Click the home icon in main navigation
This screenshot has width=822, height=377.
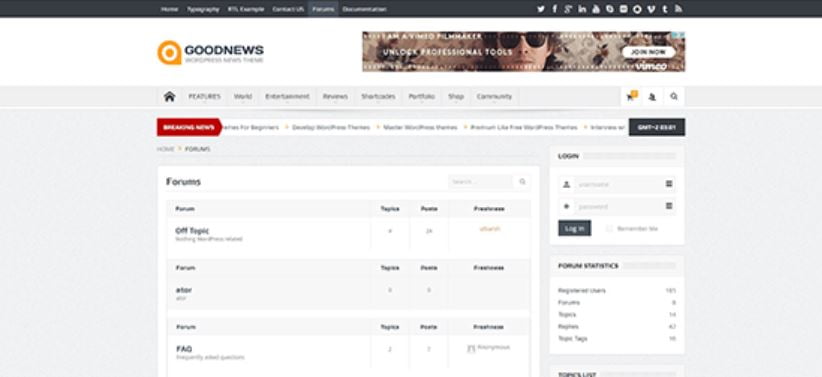coord(169,96)
